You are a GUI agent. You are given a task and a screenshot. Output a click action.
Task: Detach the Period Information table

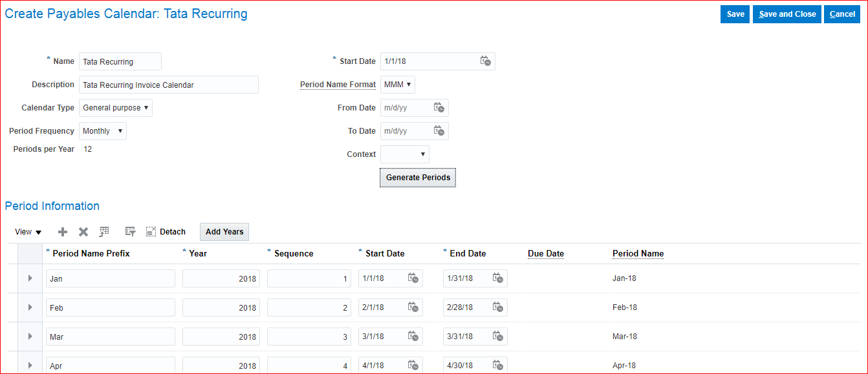pos(166,232)
